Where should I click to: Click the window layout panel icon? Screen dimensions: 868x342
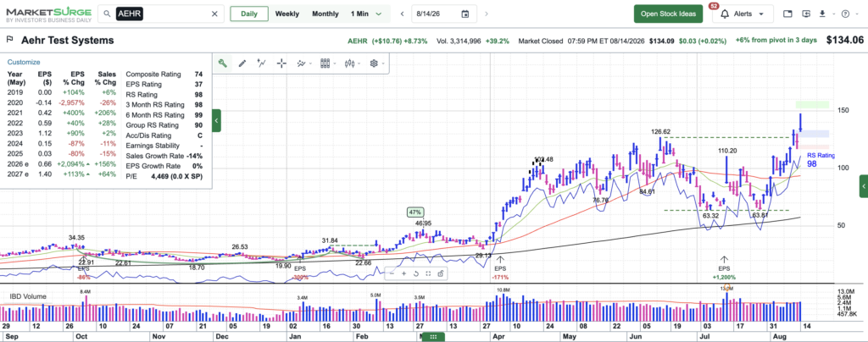point(787,14)
